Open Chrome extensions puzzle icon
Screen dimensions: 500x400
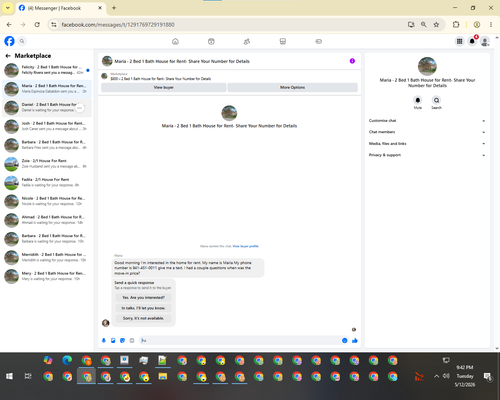point(456,25)
